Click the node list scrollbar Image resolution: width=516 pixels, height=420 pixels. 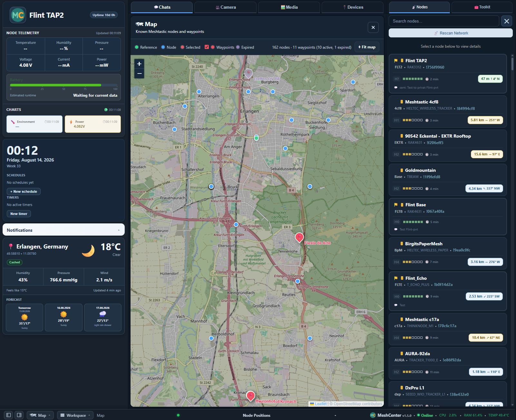pyautogui.click(x=512, y=64)
